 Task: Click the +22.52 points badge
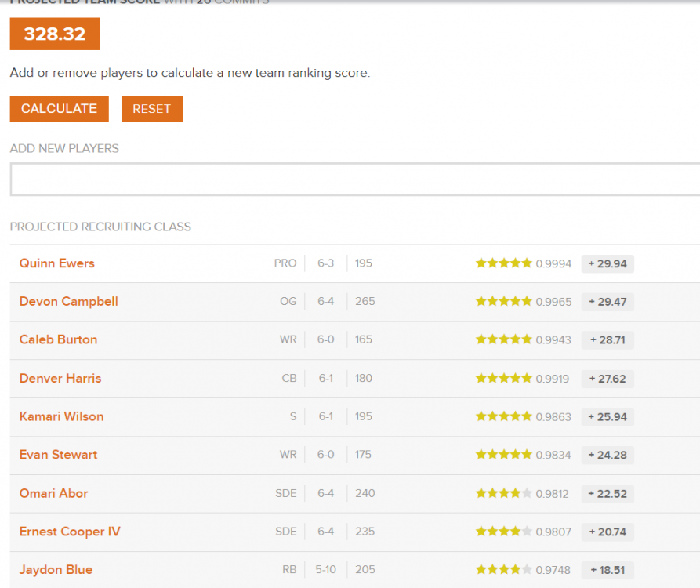click(x=608, y=494)
